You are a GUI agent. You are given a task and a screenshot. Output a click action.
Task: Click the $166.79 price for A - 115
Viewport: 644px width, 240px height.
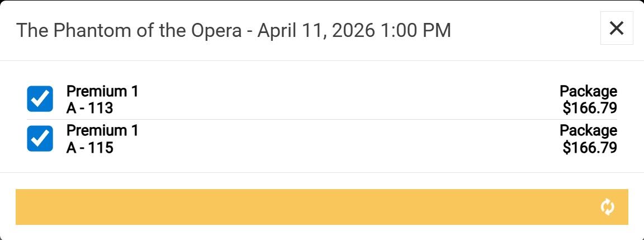[590, 148]
